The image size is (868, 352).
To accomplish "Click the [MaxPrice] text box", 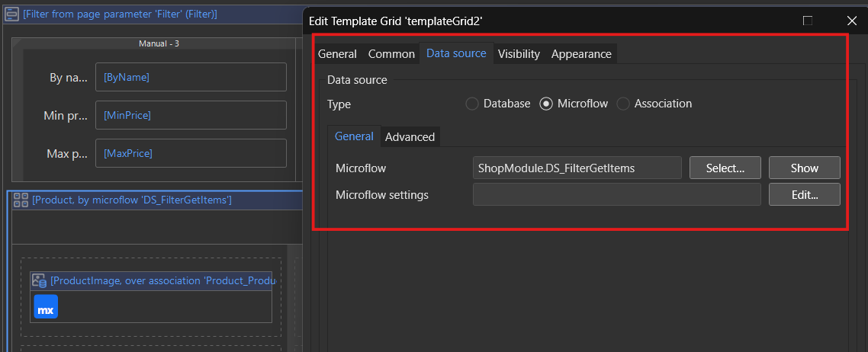I will (x=191, y=153).
